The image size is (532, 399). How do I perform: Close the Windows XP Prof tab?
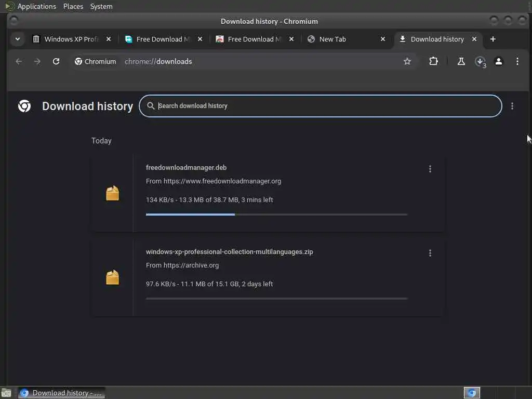click(x=109, y=39)
